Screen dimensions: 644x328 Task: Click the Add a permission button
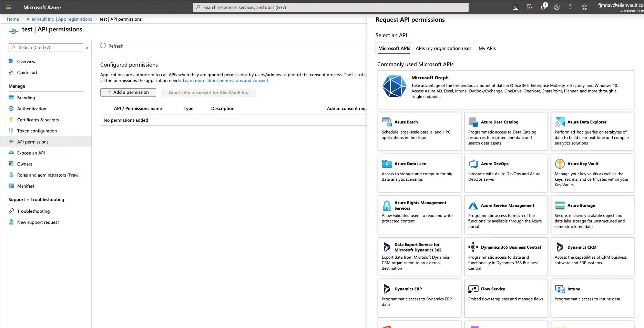(128, 92)
